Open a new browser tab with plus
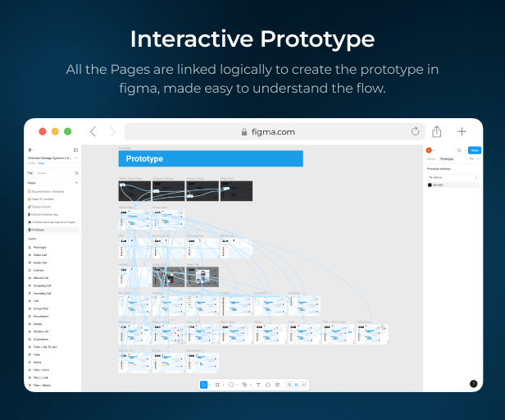 pyautogui.click(x=462, y=131)
